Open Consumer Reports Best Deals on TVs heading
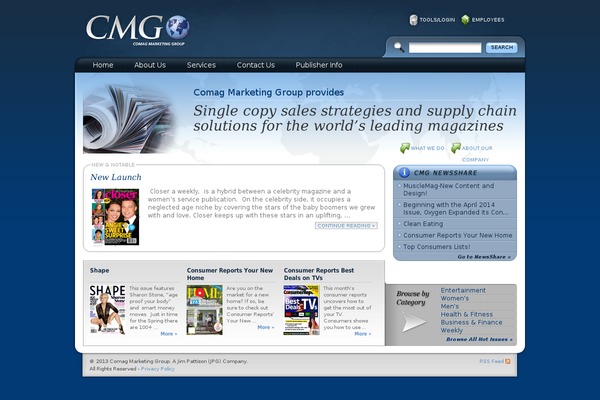Image resolution: width=600 pixels, height=400 pixels. click(319, 274)
